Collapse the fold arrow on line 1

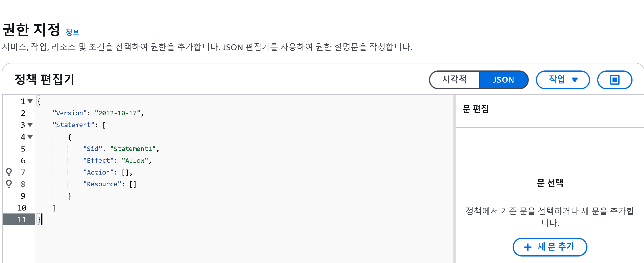click(30, 101)
